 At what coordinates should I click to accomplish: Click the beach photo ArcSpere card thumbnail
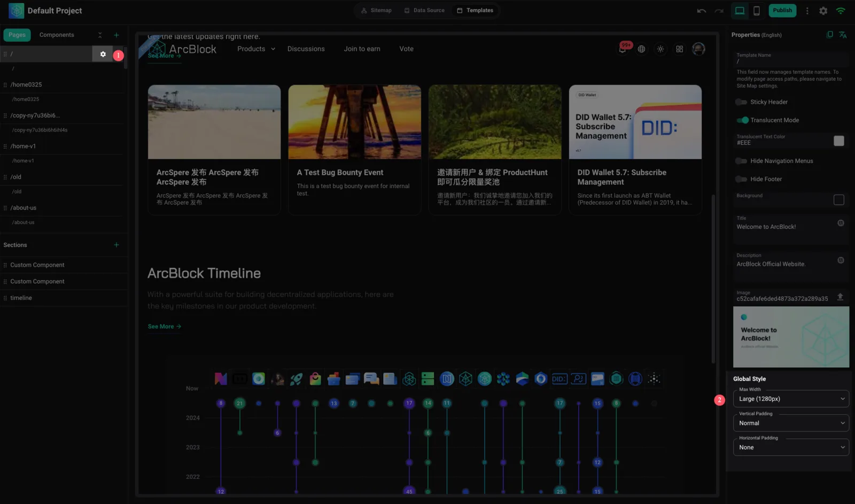[x=214, y=122]
